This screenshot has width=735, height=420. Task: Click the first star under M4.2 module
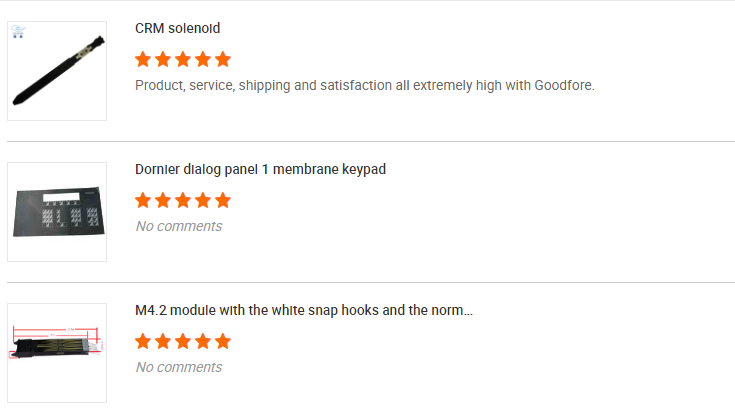[143, 341]
